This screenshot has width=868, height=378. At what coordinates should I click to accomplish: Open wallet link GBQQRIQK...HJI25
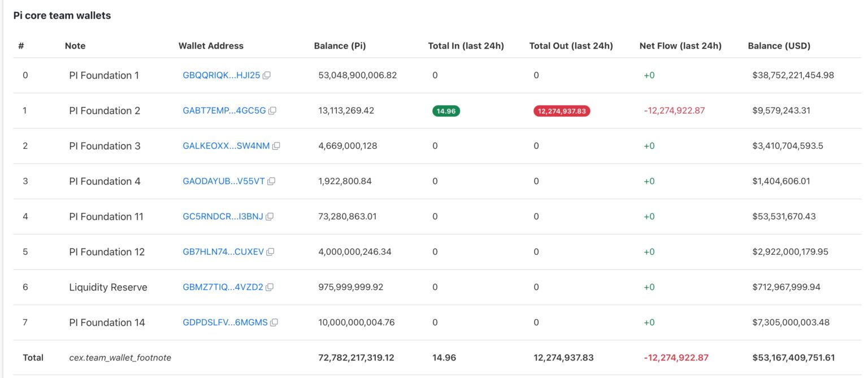(221, 75)
